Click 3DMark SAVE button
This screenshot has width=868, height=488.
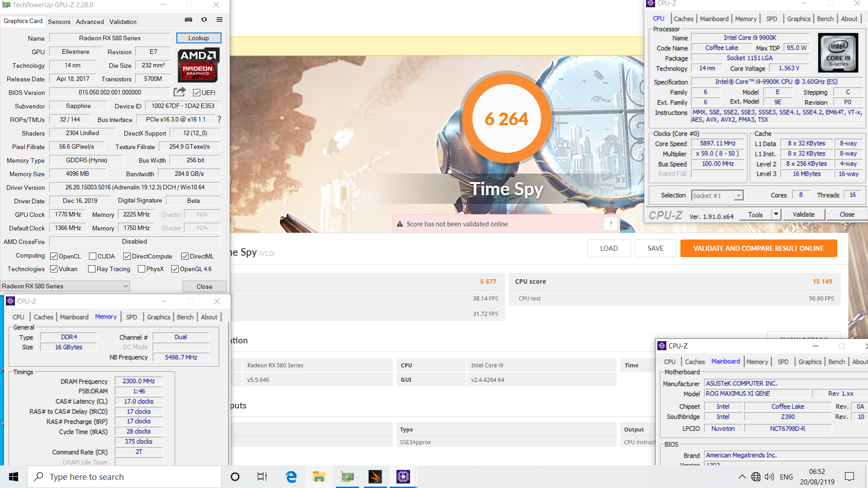(x=656, y=249)
